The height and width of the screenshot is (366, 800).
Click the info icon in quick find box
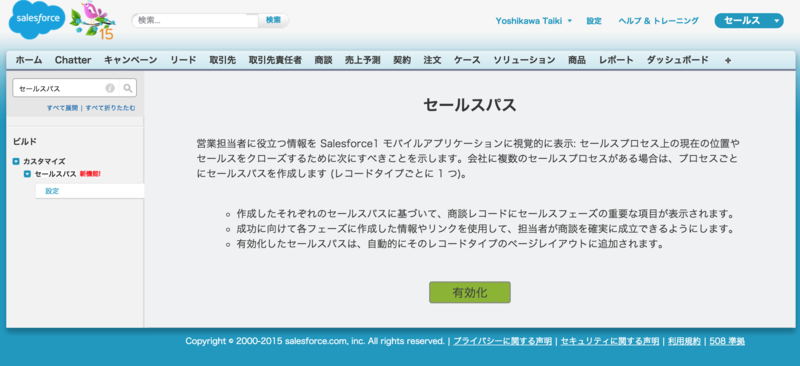coord(110,88)
